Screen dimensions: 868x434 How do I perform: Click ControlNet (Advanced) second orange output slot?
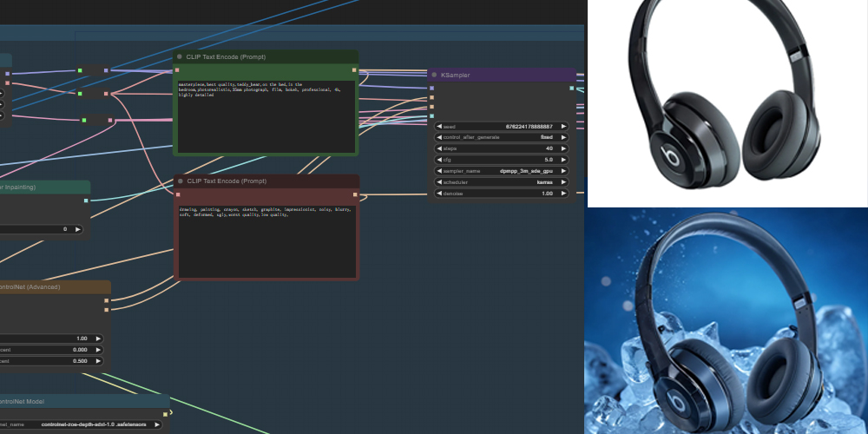pos(107,310)
